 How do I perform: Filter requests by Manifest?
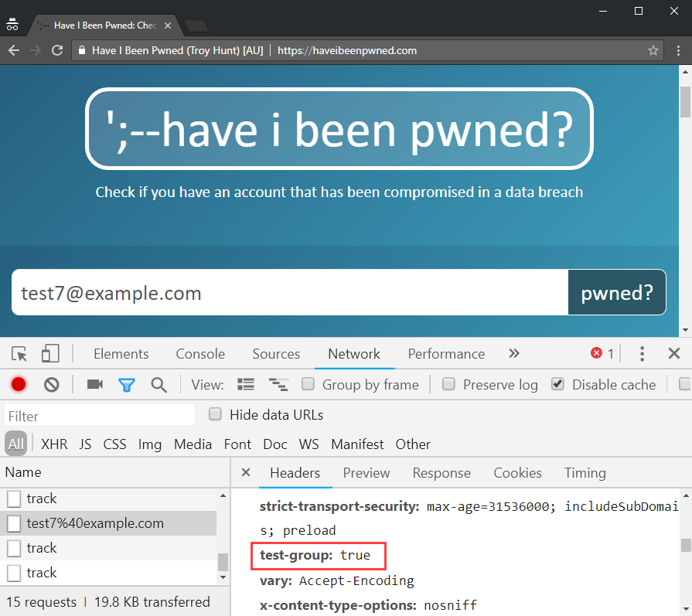[357, 444]
